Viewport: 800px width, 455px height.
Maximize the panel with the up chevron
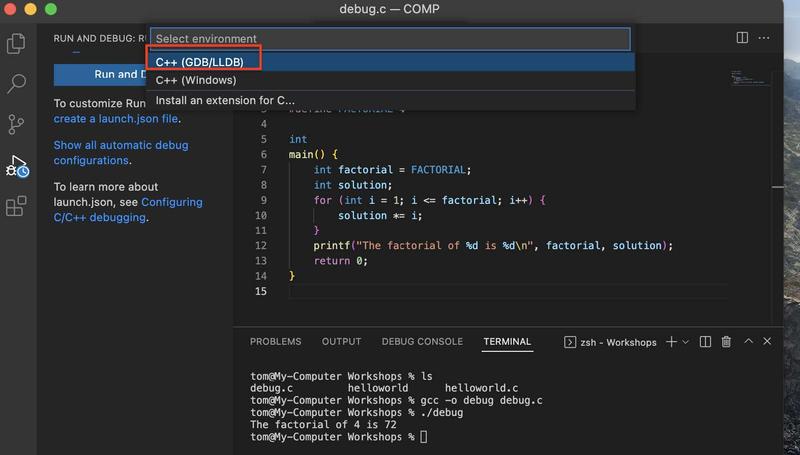[x=747, y=342]
